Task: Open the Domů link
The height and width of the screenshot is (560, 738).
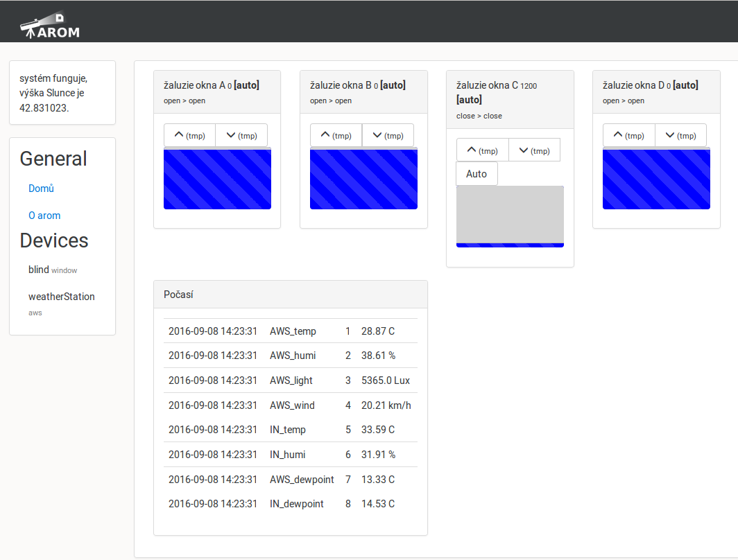Action: [41, 189]
